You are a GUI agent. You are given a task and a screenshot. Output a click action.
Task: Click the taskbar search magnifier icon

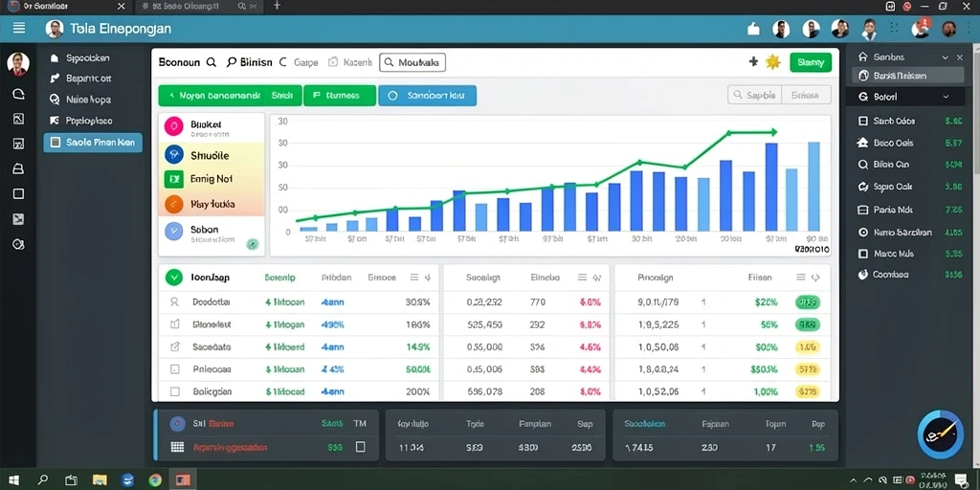(42, 480)
